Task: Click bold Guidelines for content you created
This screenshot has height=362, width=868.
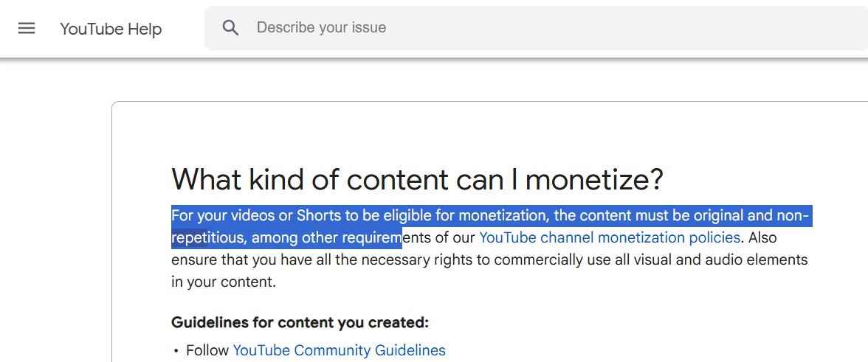Action: click(300, 322)
